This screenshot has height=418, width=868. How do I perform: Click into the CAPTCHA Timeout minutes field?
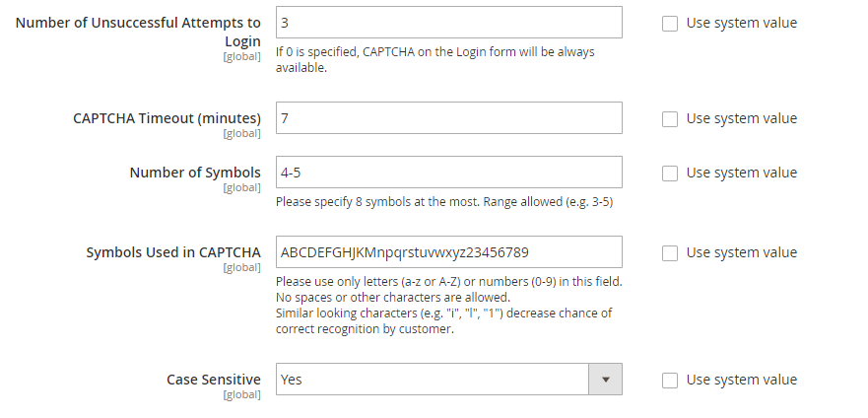[x=449, y=118]
